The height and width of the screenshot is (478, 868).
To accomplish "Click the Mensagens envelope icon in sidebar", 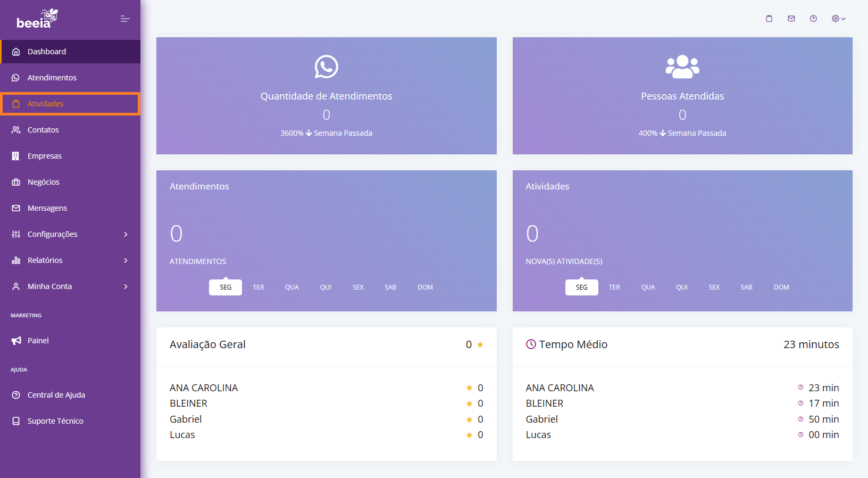I will 16,208.
